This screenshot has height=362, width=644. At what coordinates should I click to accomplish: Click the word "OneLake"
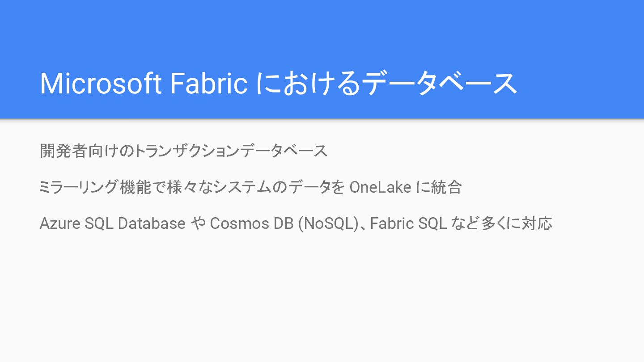tap(380, 187)
